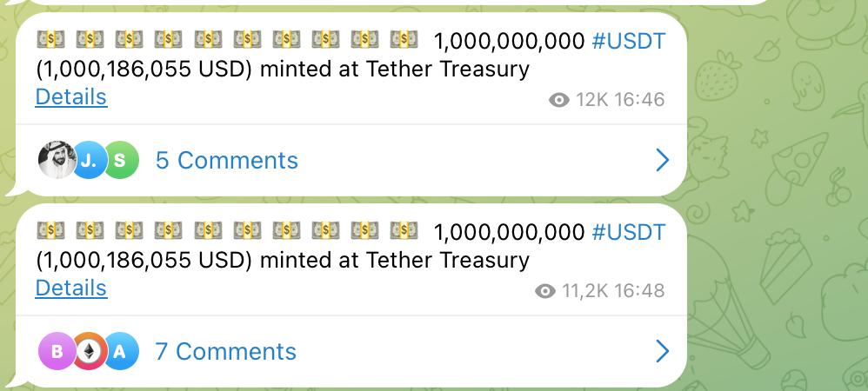Tap the 16:48 timestamp

639,291
